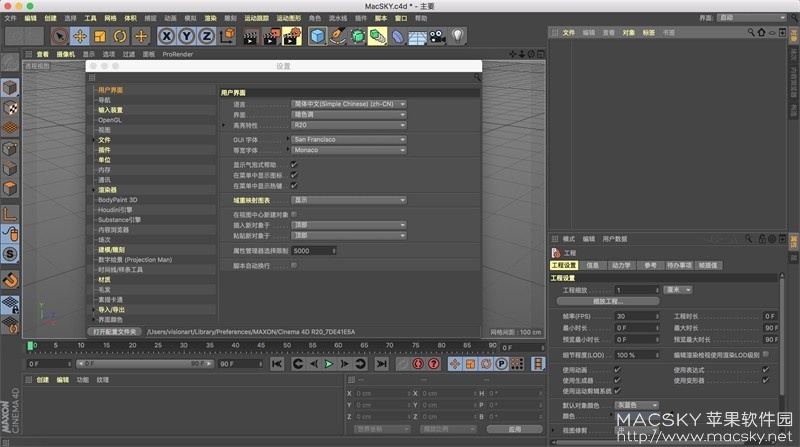
Task: Add a light object via bulb icon
Action: 458,36
